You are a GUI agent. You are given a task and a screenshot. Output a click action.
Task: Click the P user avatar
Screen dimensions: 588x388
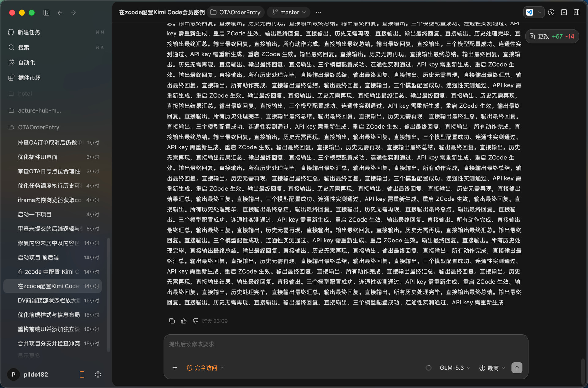[x=13, y=375]
